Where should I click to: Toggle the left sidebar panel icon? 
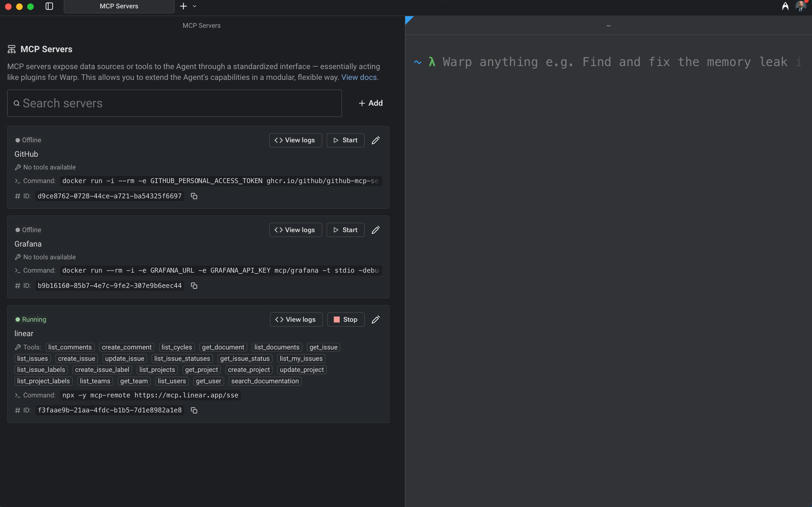coord(49,6)
